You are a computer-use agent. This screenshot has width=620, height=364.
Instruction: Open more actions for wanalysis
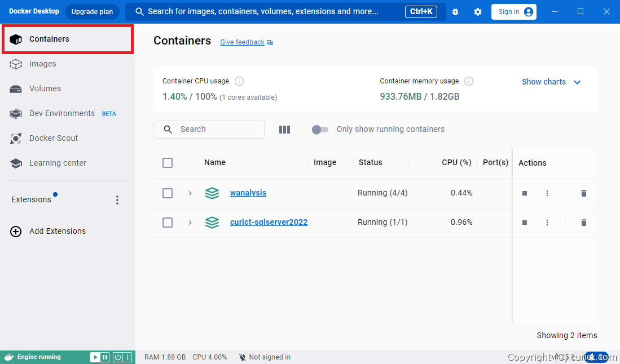pos(547,193)
